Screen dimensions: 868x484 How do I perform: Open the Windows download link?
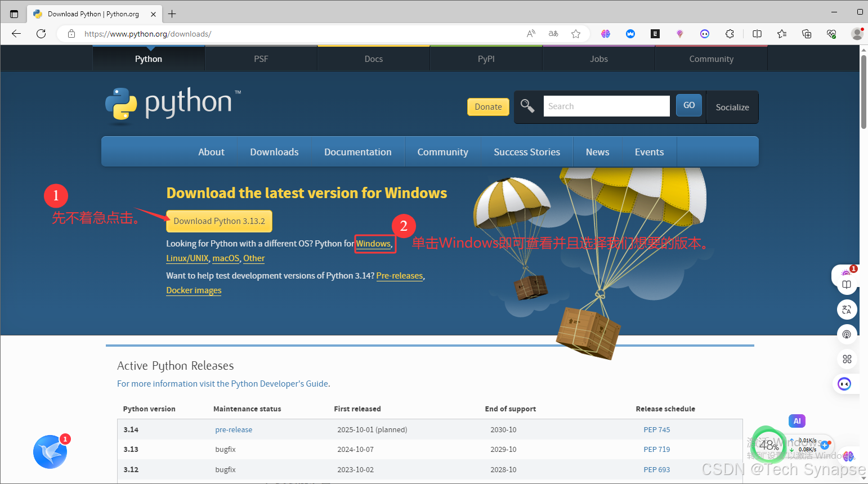(x=374, y=244)
